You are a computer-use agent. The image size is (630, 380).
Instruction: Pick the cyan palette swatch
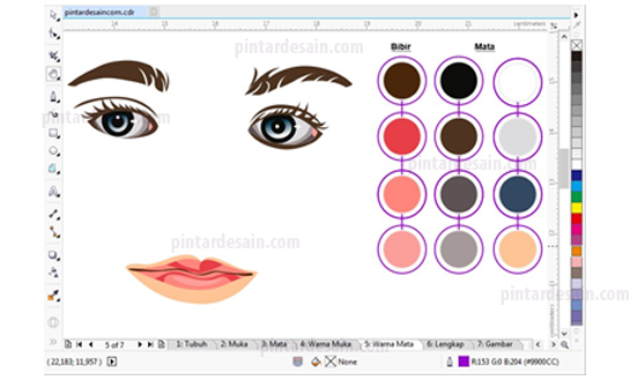click(x=577, y=186)
